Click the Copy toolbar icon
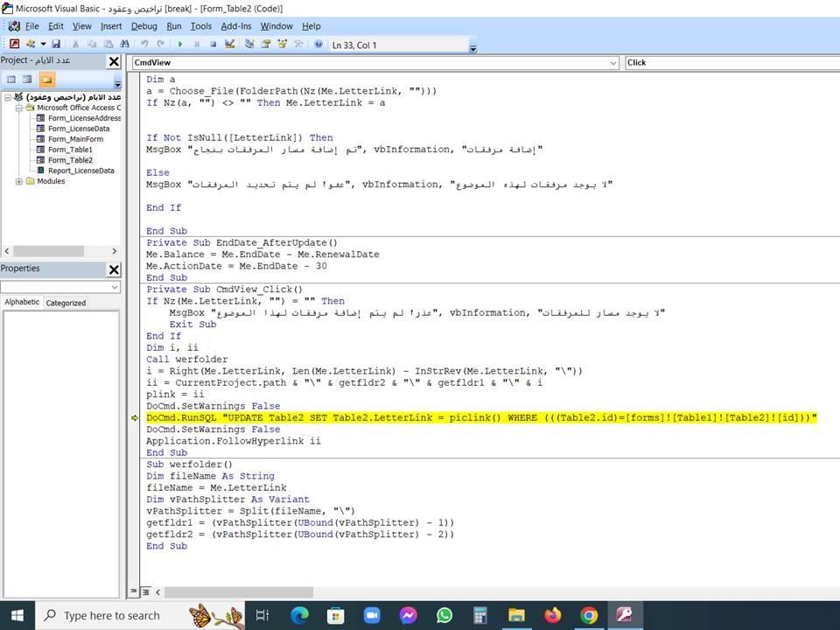This screenshot has height=630, width=840. click(92, 44)
